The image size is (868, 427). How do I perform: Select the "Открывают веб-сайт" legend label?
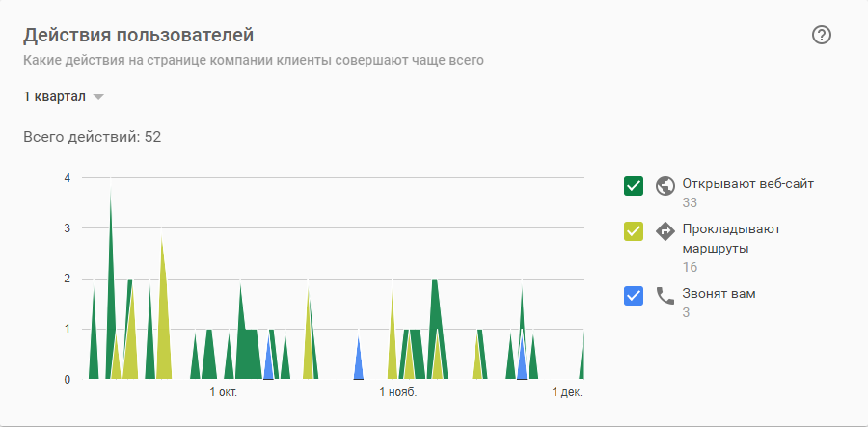(x=741, y=183)
